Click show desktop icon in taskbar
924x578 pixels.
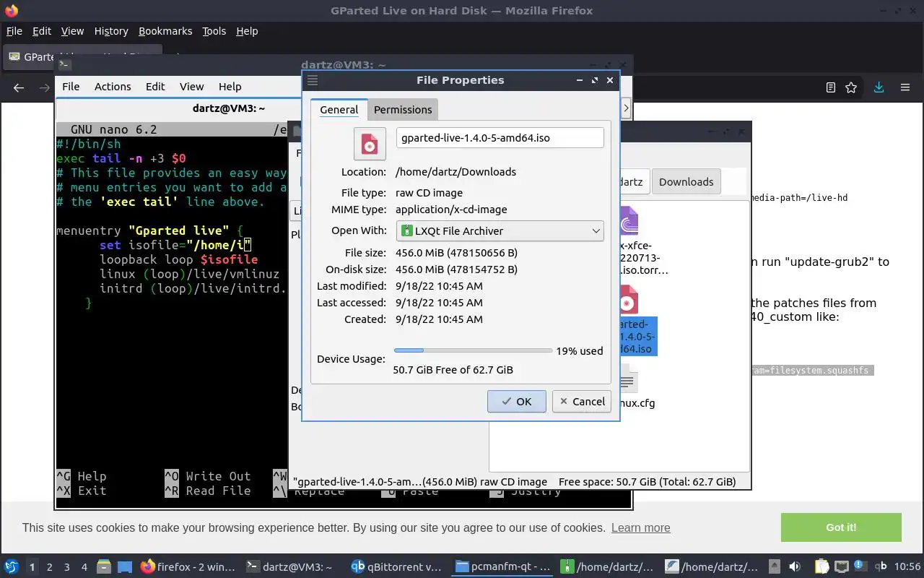click(125, 566)
